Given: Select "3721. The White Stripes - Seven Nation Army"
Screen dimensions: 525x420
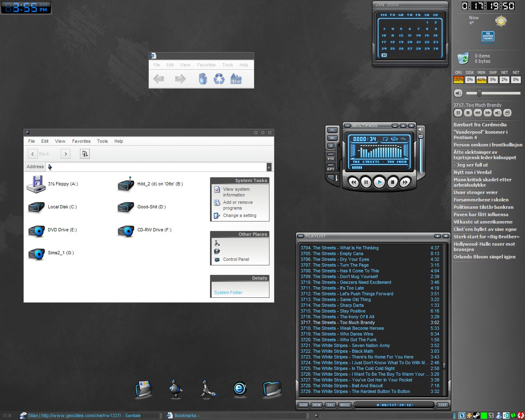Looking at the screenshot, I should tap(370, 345).
